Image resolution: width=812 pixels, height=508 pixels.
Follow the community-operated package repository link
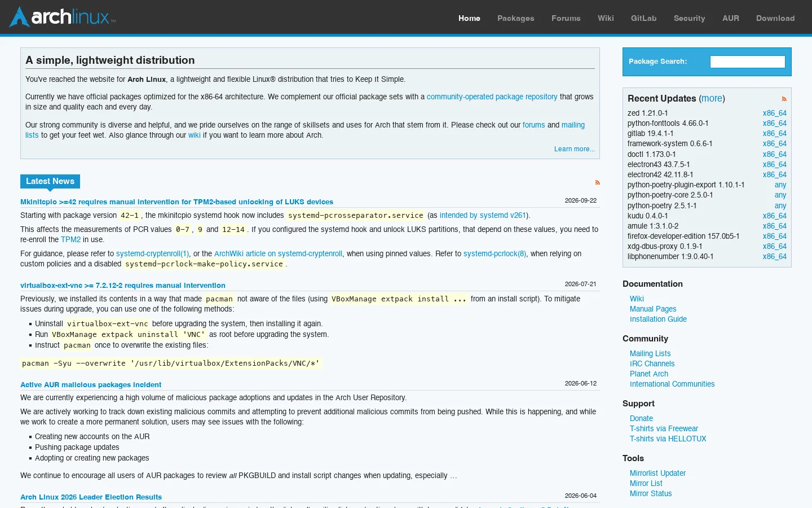pyautogui.click(x=492, y=97)
